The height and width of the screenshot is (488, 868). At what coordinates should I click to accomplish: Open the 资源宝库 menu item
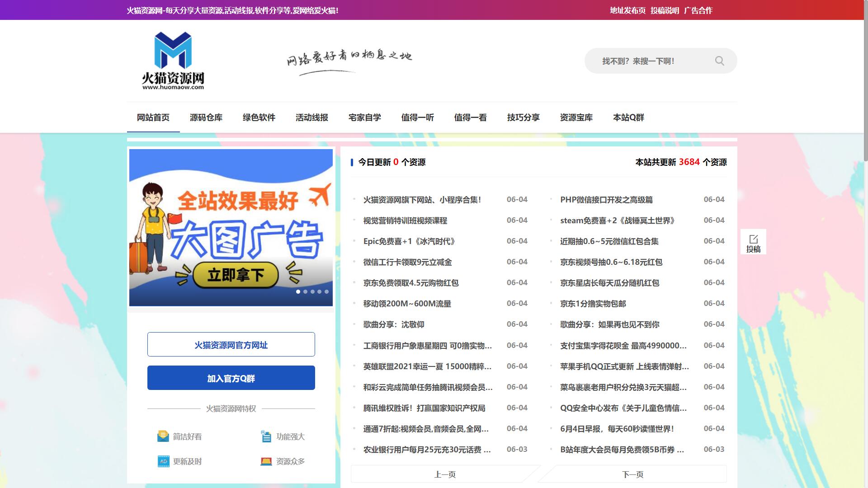tap(576, 117)
